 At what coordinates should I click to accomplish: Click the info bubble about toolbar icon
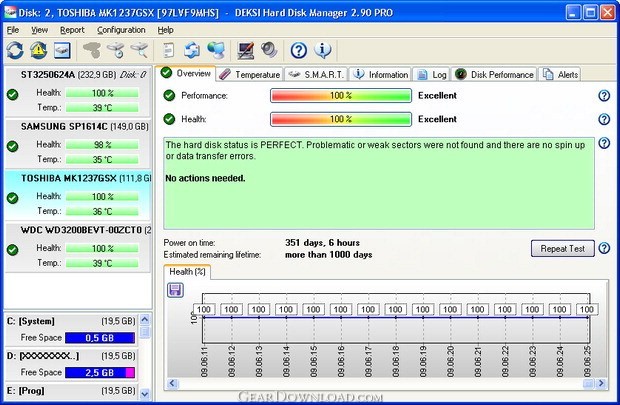(323, 50)
